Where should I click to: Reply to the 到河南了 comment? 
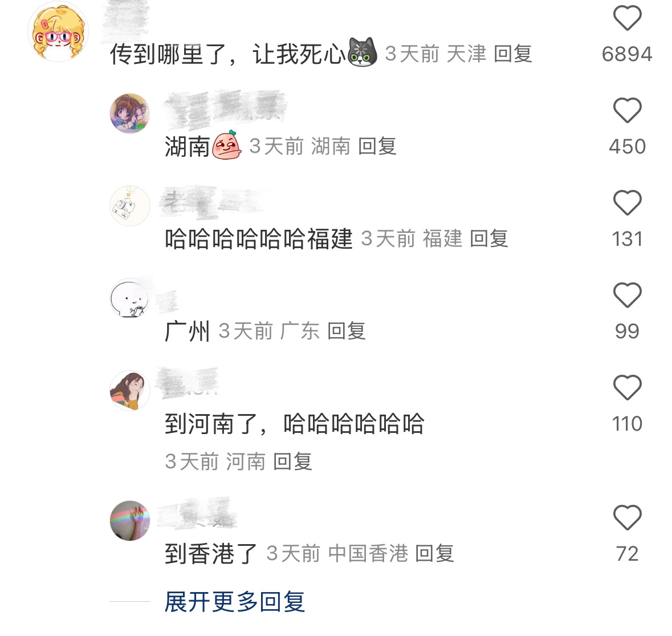pyautogui.click(x=293, y=462)
